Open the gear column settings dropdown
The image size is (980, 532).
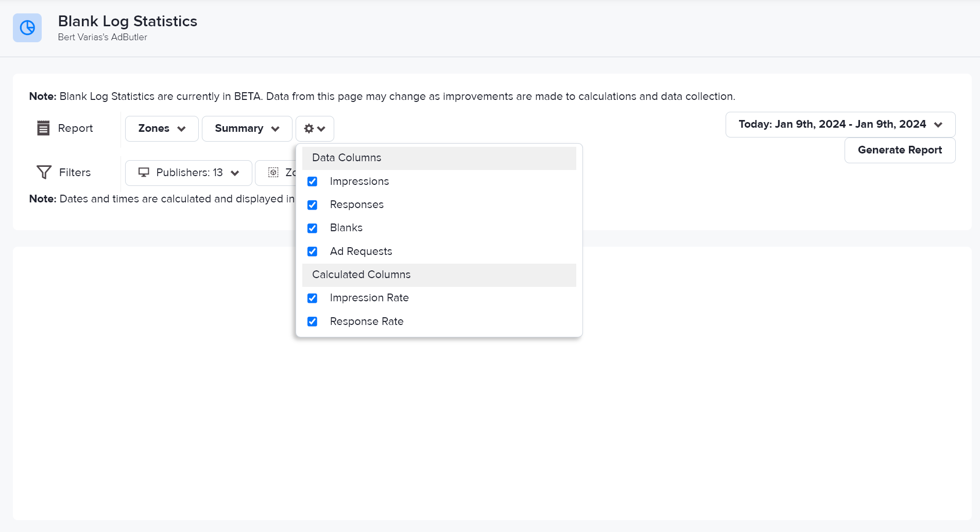tap(315, 129)
